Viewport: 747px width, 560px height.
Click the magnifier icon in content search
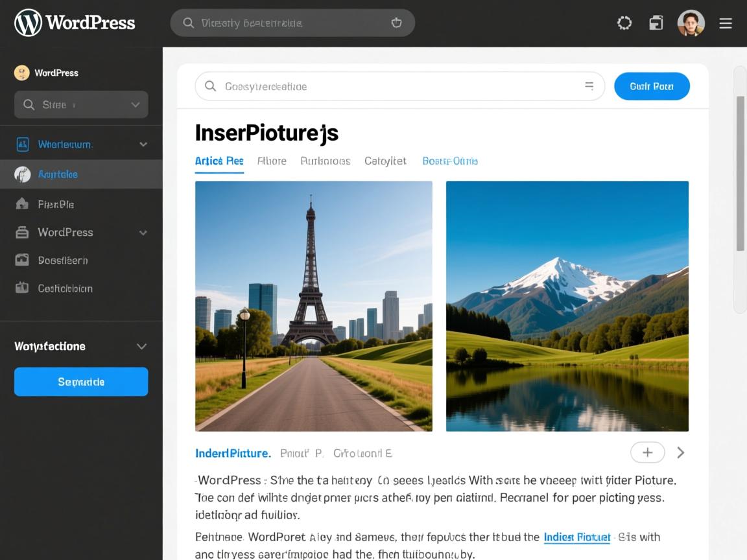click(x=210, y=86)
